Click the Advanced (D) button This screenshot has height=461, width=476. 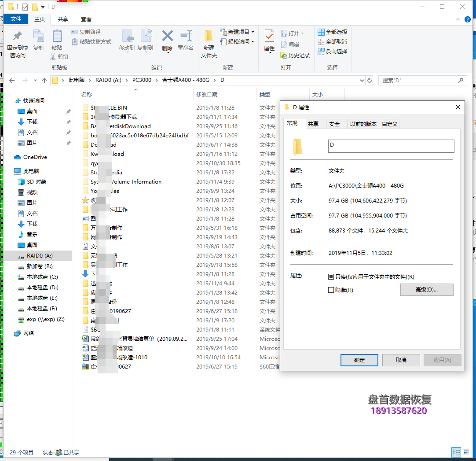pyautogui.click(x=426, y=290)
